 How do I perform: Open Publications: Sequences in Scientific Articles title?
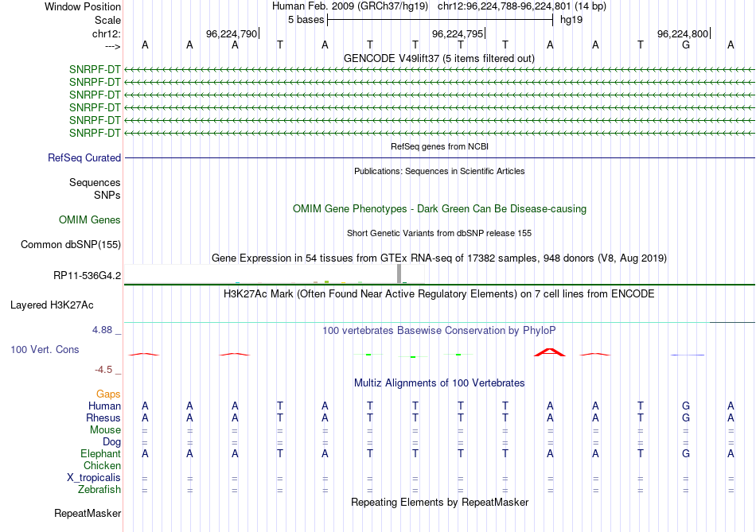(x=439, y=171)
